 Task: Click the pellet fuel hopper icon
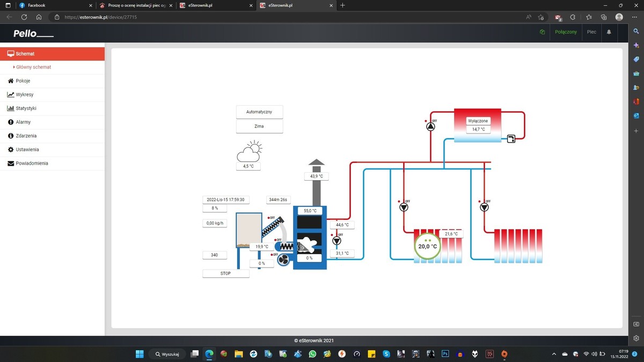247,230
